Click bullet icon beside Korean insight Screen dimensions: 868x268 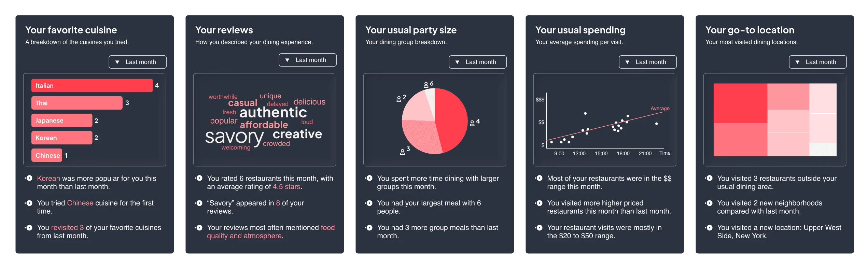click(x=29, y=178)
